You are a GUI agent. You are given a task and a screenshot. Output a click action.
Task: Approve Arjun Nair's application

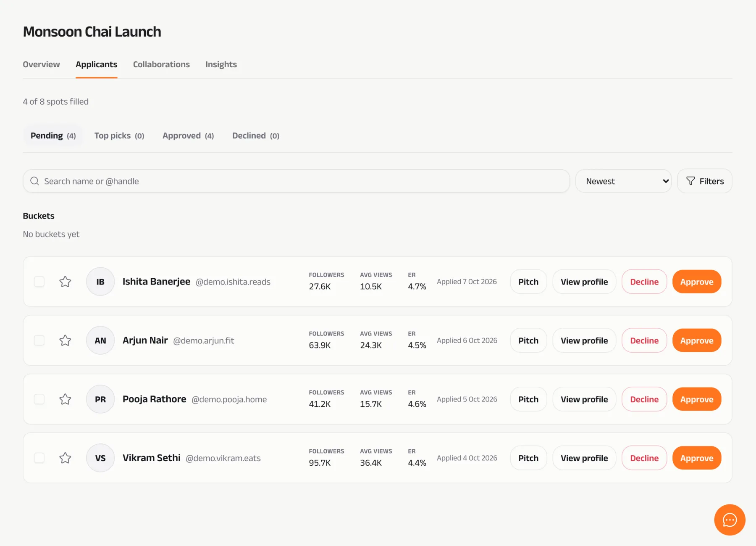pos(697,340)
